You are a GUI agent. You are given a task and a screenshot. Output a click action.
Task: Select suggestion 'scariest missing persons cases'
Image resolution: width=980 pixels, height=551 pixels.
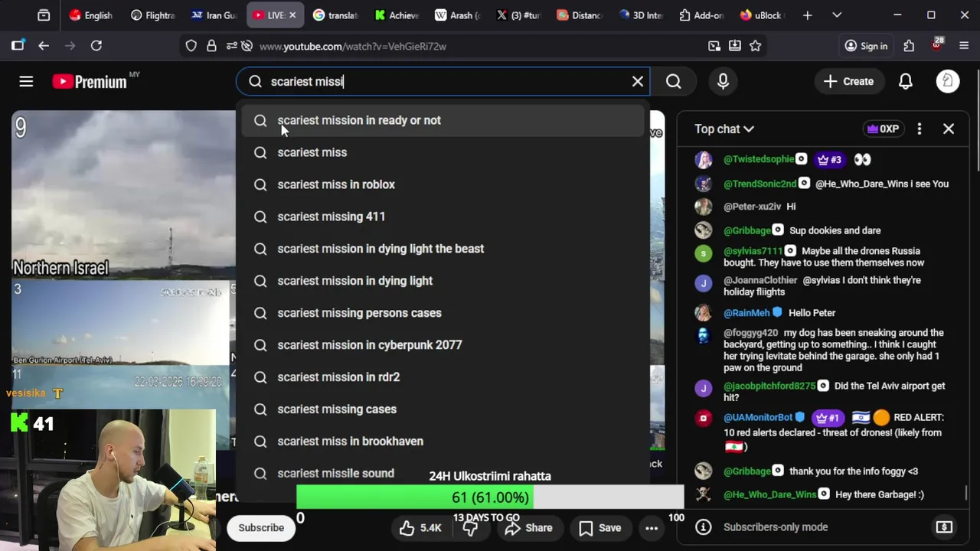443,313
